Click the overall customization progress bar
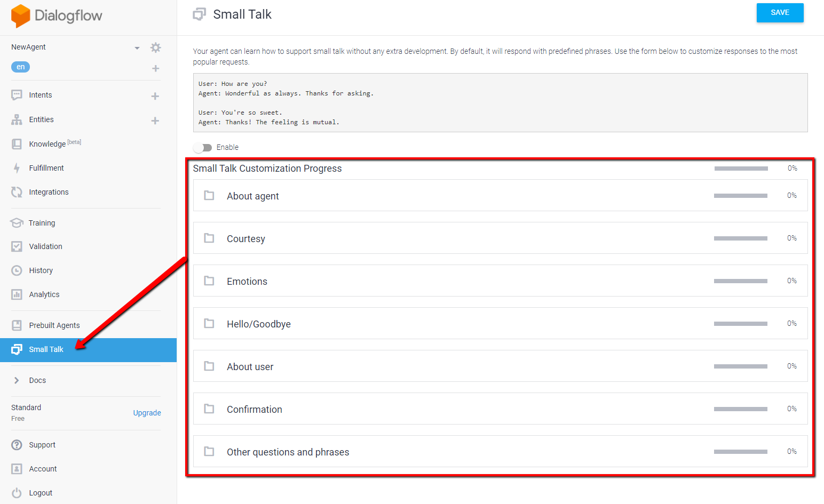The height and width of the screenshot is (504, 824). coord(741,169)
